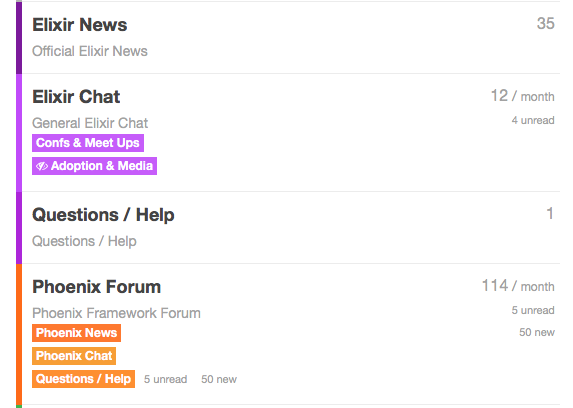
Task: Click the Official Elixir News description
Action: (x=90, y=51)
